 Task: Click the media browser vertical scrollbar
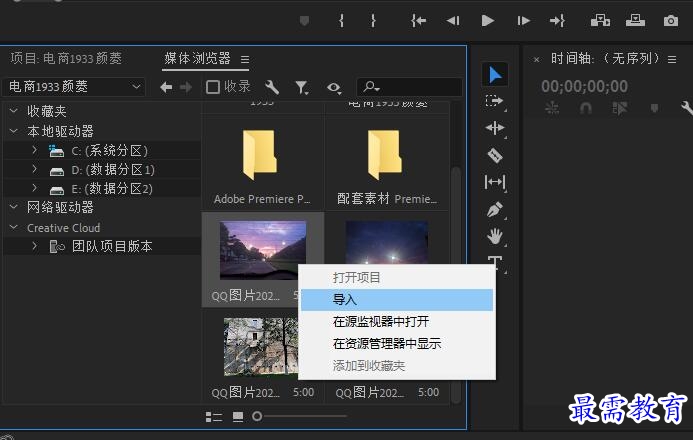click(456, 284)
